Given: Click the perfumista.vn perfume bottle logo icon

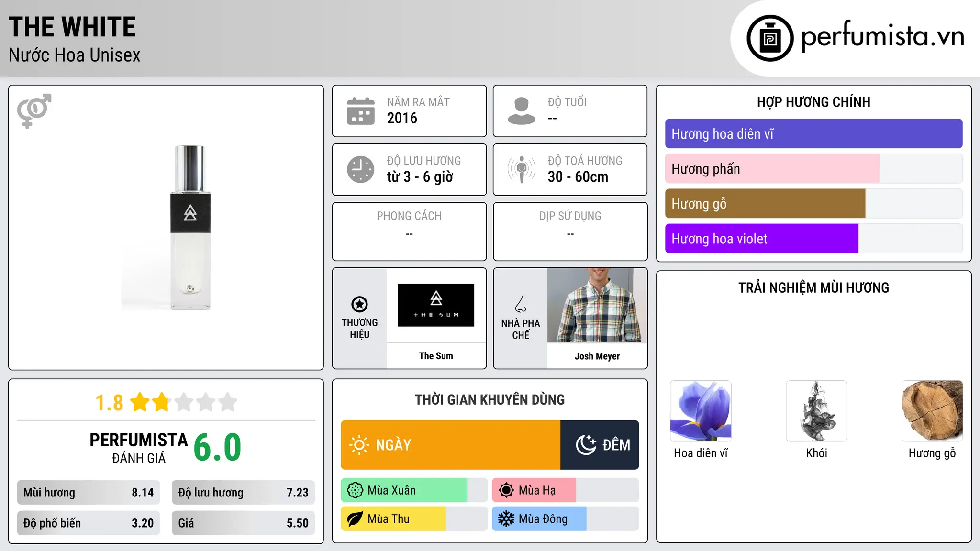Looking at the screenshot, I should point(770,38).
